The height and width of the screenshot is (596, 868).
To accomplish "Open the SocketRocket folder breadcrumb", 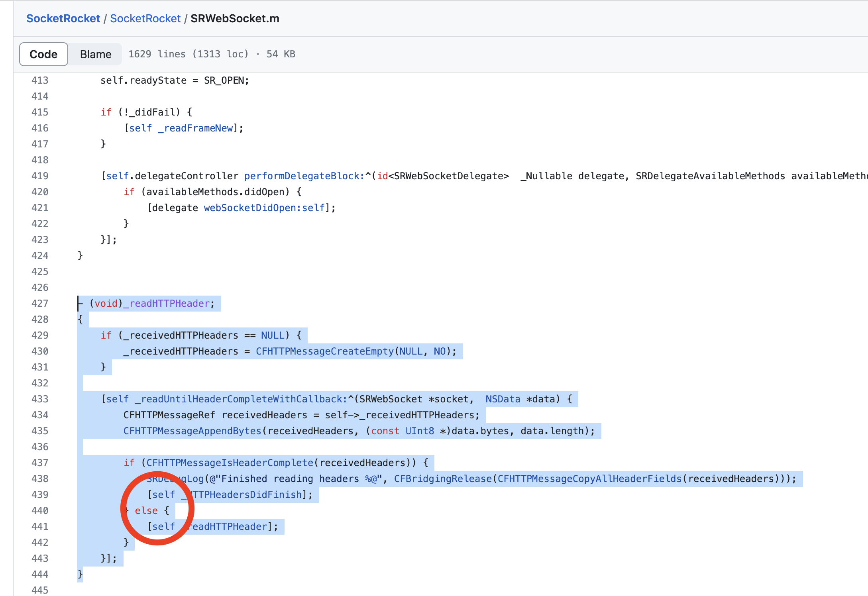I will coord(145,18).
